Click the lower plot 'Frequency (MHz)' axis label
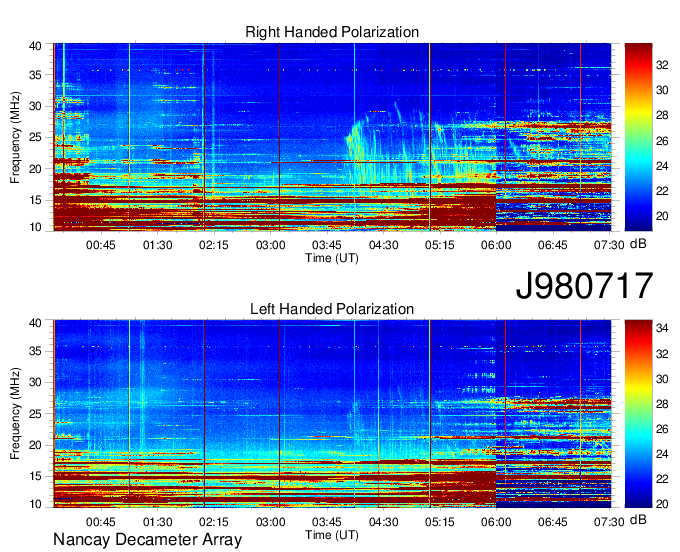 [15, 413]
